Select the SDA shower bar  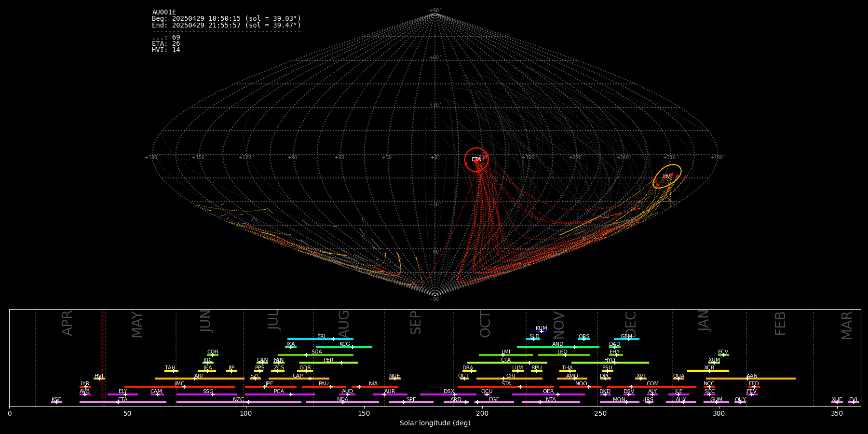pyautogui.click(x=315, y=355)
